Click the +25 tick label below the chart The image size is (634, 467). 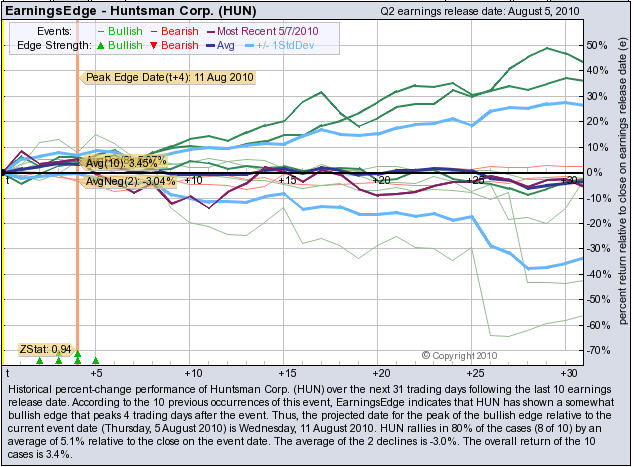pos(475,373)
